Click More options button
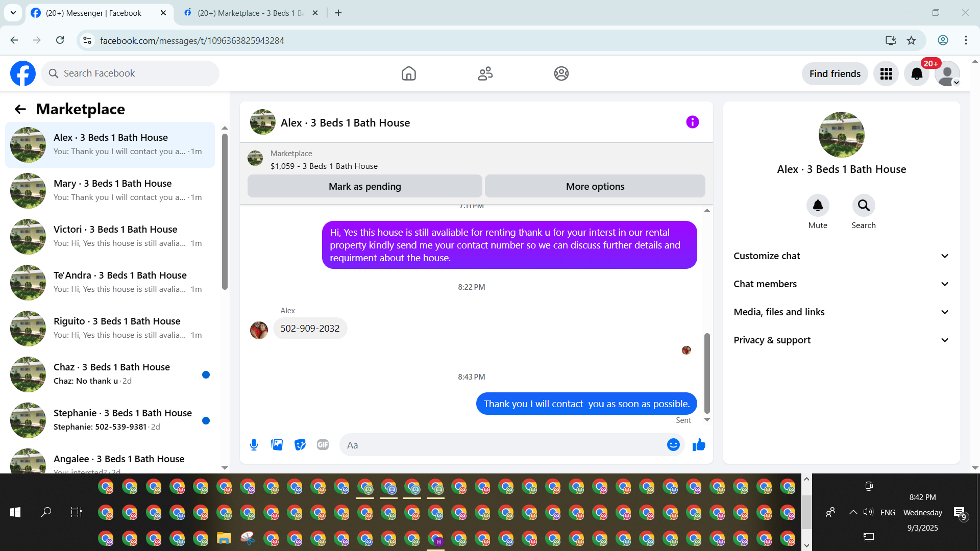 [595, 186]
